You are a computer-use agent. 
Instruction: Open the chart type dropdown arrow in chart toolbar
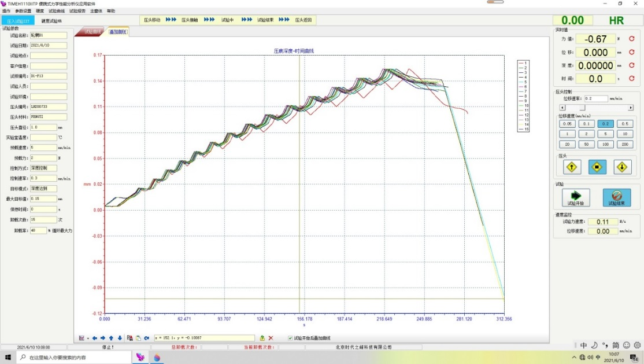[x=88, y=338]
